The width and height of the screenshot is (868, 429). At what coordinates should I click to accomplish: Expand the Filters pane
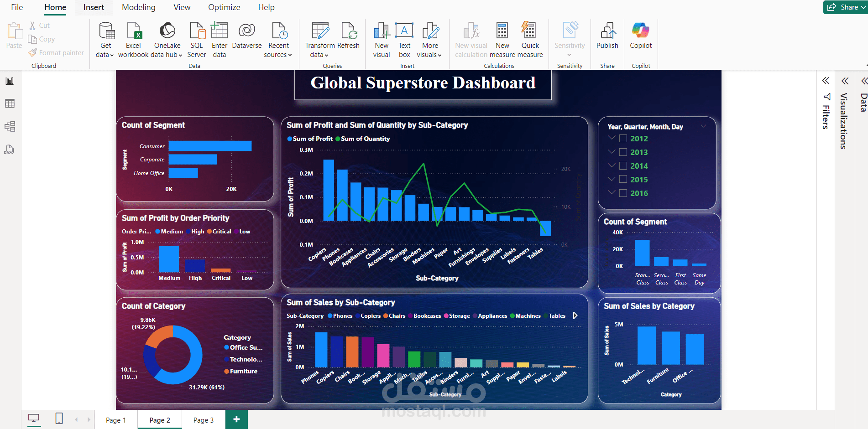point(826,81)
